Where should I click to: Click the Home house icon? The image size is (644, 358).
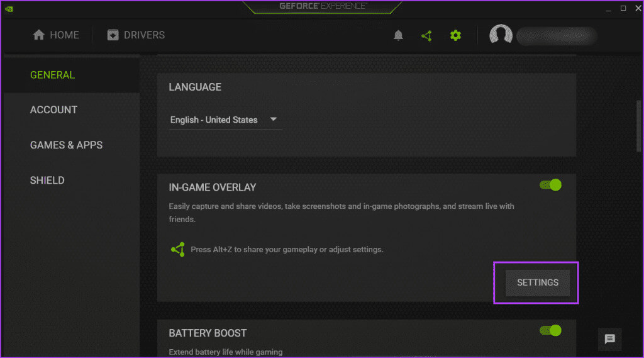(x=38, y=35)
